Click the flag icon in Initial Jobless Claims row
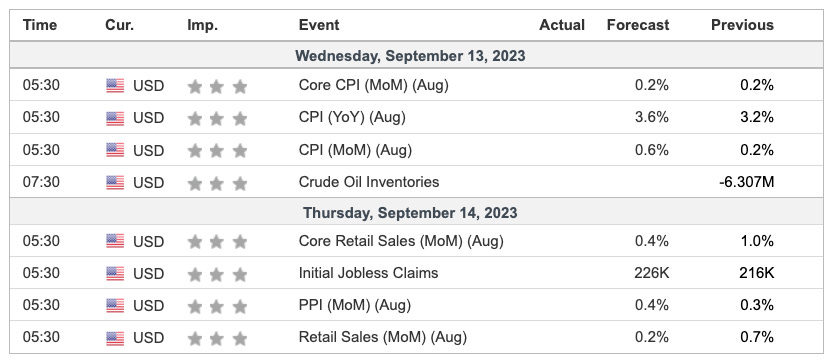Image resolution: width=832 pixels, height=360 pixels. coord(115,273)
